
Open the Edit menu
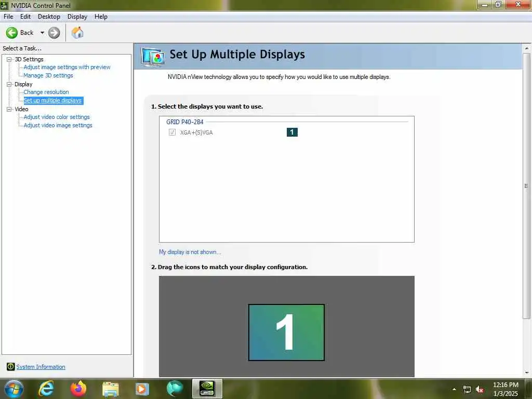tap(25, 17)
